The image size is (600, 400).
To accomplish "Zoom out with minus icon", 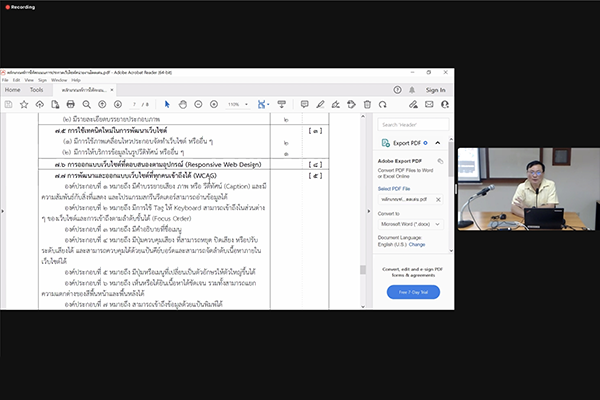I will 198,104.
